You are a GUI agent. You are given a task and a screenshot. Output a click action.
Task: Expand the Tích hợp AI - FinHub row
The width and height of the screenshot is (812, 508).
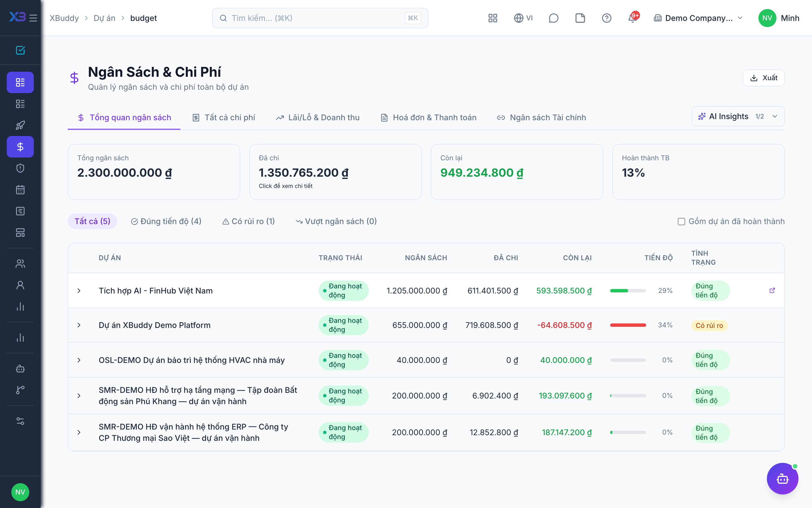tap(79, 290)
